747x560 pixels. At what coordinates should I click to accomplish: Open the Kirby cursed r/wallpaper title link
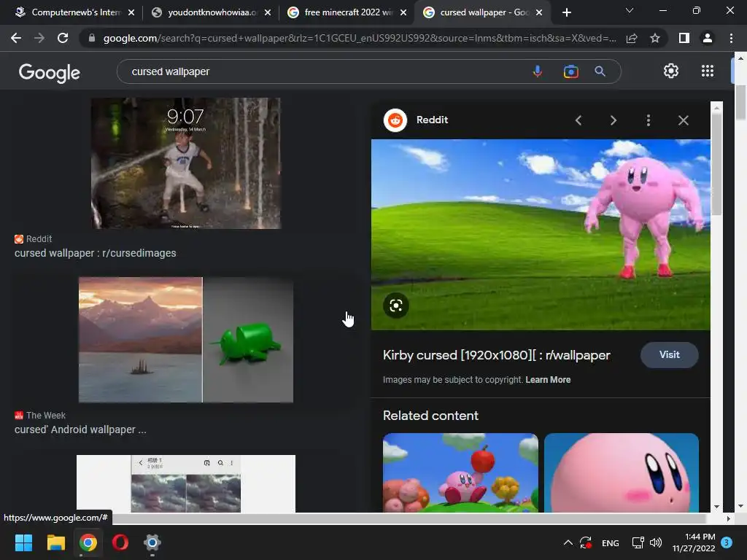pos(496,355)
